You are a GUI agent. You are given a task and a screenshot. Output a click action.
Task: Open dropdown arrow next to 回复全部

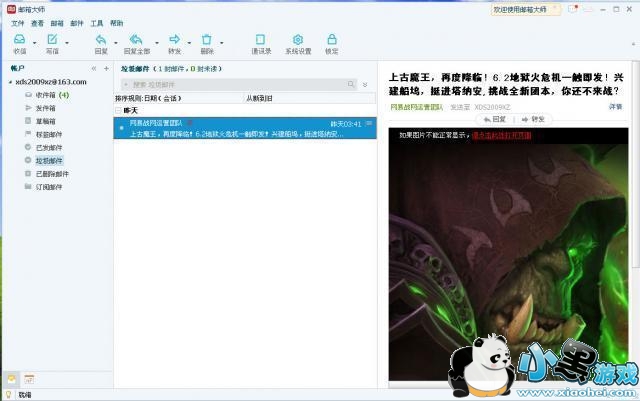click(x=157, y=43)
